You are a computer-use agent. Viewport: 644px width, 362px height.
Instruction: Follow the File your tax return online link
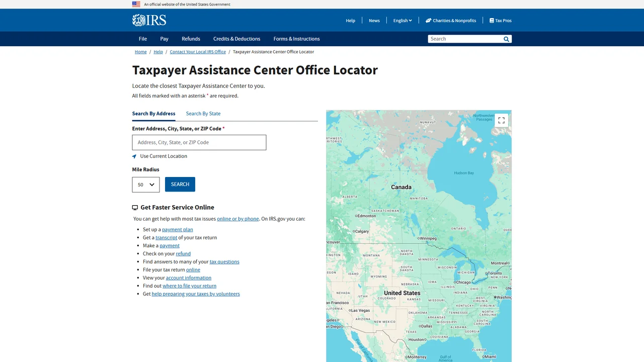pos(193,270)
